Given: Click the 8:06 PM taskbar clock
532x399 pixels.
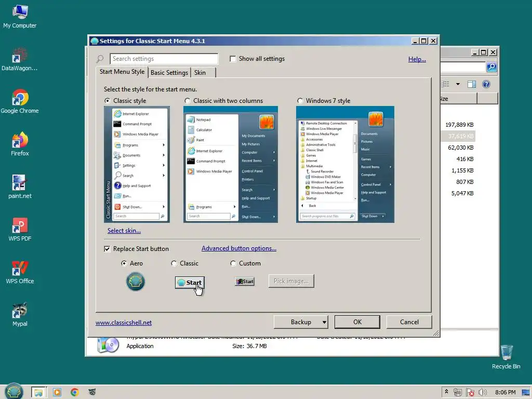Looking at the screenshot, I should pos(505,393).
